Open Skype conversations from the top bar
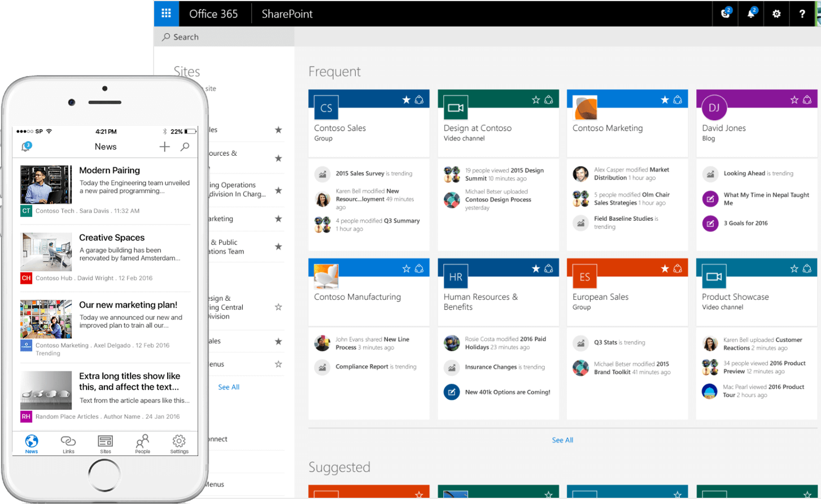The height and width of the screenshot is (504, 821). [x=725, y=13]
